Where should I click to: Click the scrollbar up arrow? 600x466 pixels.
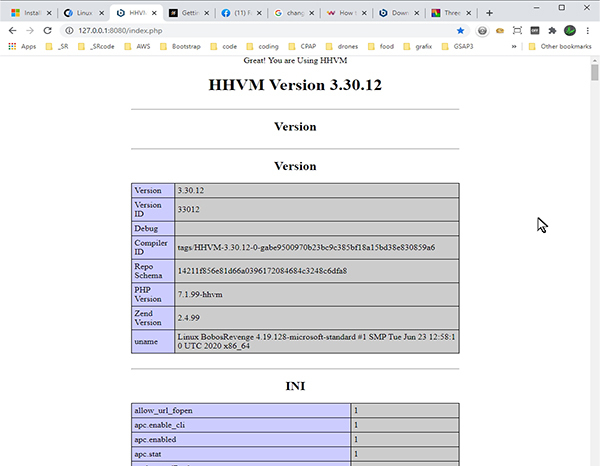coord(594,60)
